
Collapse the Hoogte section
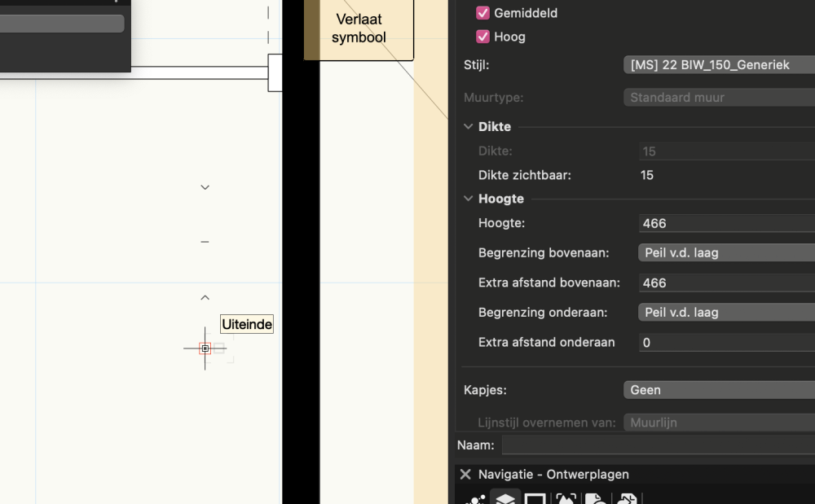469,199
